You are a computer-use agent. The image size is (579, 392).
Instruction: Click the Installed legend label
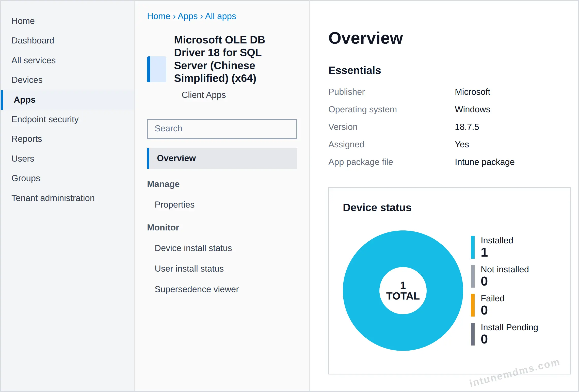pos(497,241)
